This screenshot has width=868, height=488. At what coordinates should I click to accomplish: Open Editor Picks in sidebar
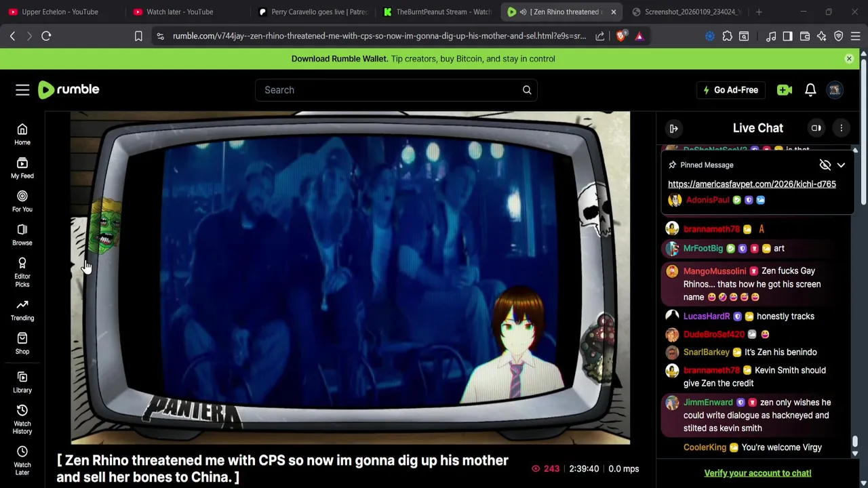click(x=22, y=272)
